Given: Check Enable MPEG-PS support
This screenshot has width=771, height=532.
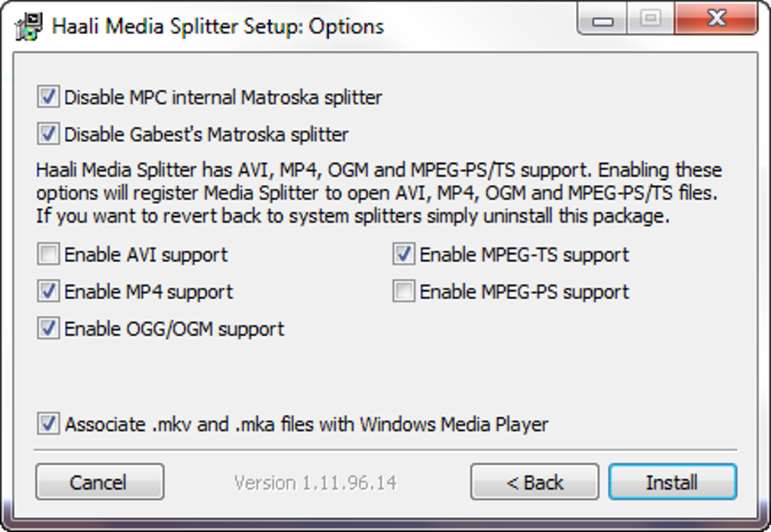Looking at the screenshot, I should (x=404, y=292).
